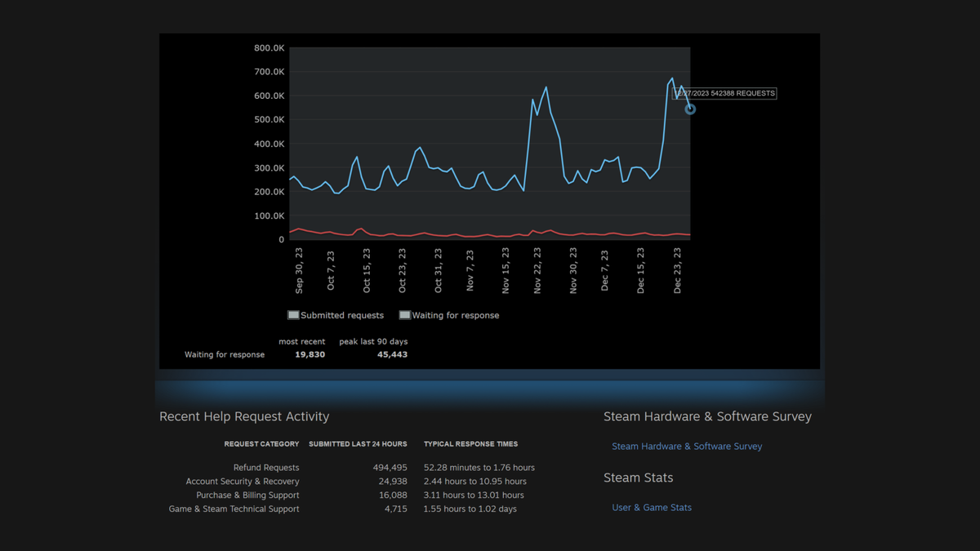
Task: Click the Steam Hardware & Software Survey heading
Action: (x=707, y=416)
